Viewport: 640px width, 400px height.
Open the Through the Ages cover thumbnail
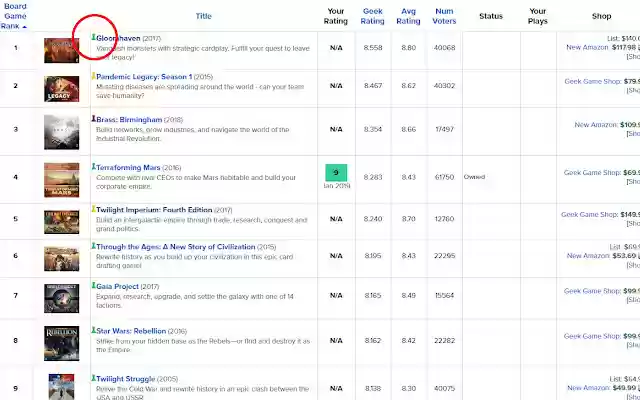point(62,259)
